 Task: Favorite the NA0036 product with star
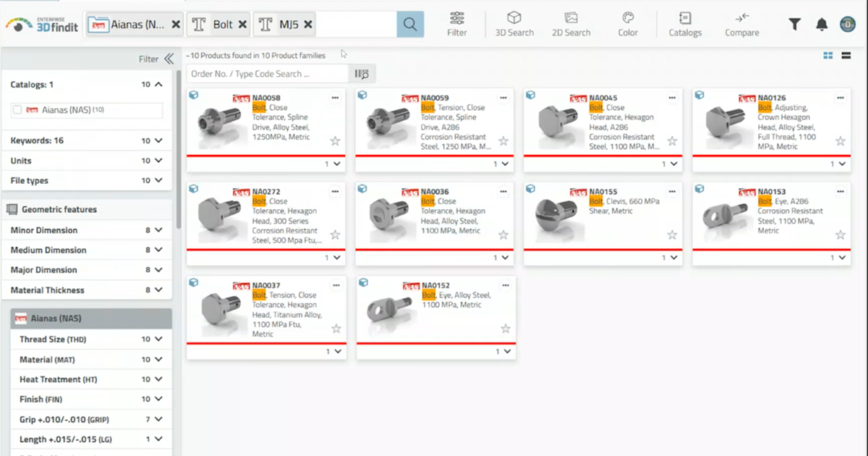click(503, 235)
